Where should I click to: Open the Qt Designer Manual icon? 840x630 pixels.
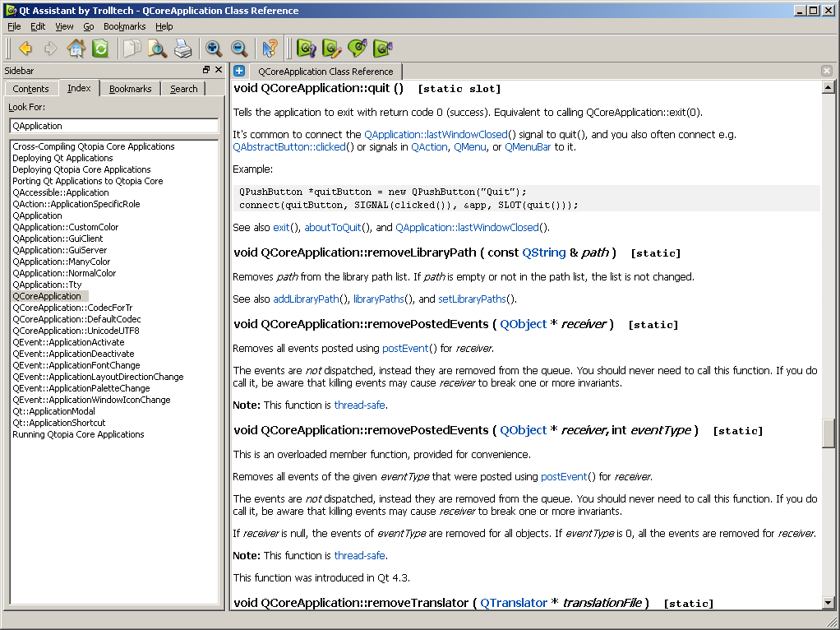pos(332,49)
